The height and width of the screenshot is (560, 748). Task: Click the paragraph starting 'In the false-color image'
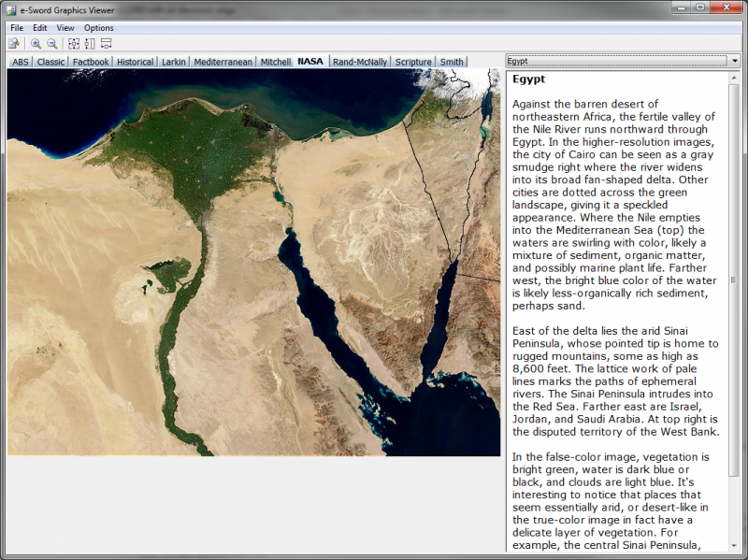point(611,501)
